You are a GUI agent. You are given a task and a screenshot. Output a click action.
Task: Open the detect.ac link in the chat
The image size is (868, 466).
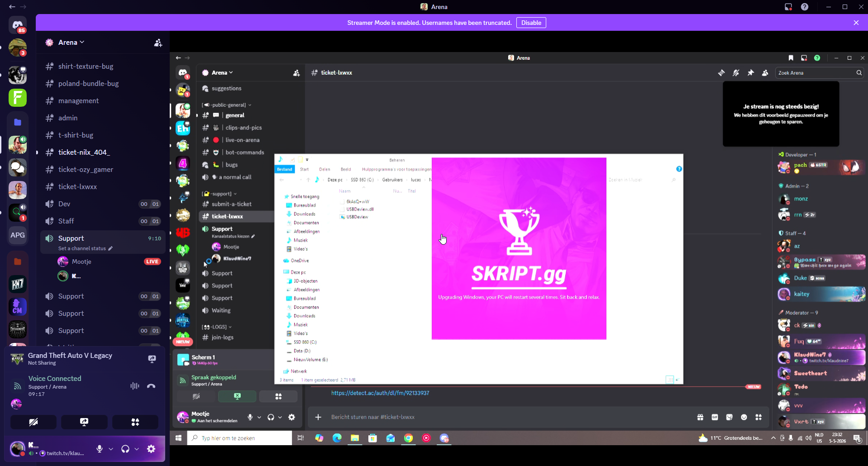(x=380, y=393)
